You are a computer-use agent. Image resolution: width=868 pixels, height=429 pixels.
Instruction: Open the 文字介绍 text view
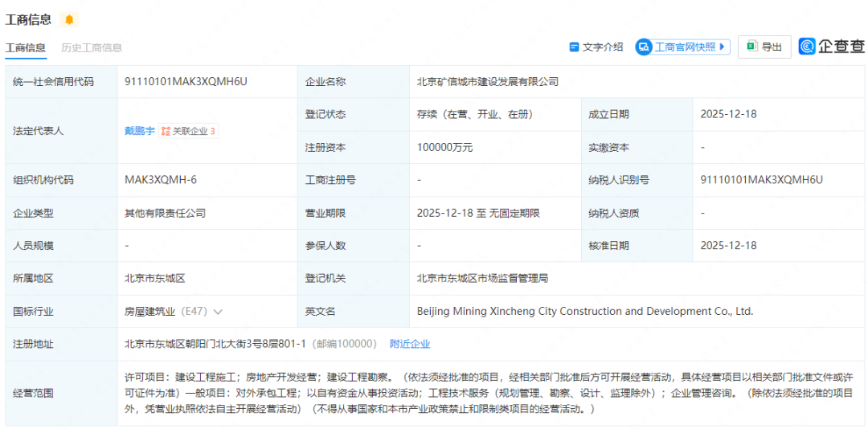coord(603,47)
